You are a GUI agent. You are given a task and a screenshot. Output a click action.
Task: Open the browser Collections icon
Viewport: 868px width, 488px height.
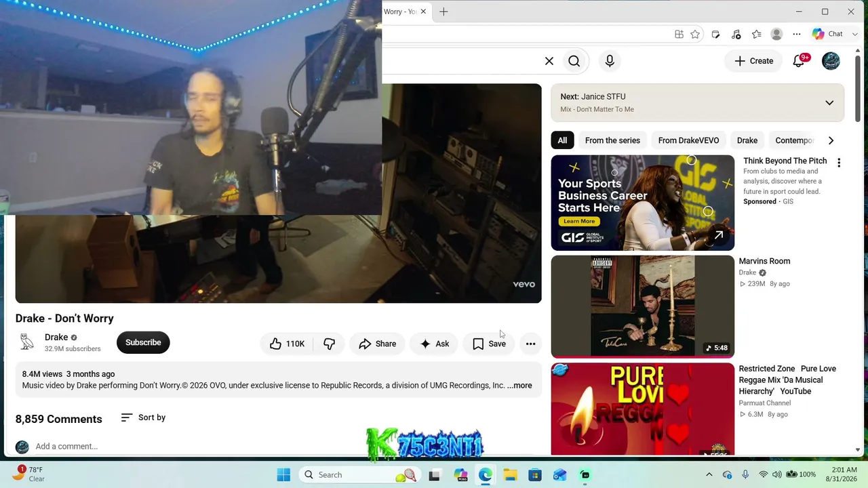coord(715,35)
